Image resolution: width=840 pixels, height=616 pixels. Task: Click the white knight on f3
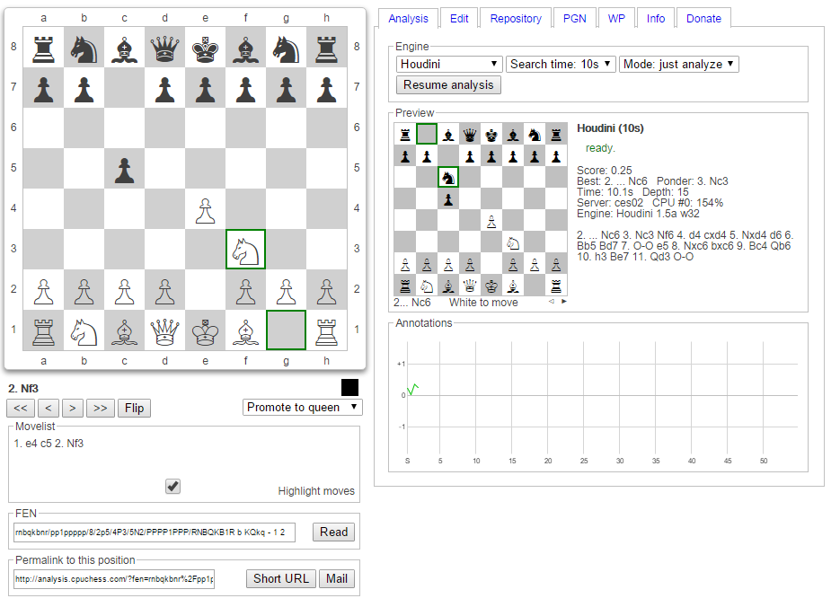coord(245,249)
